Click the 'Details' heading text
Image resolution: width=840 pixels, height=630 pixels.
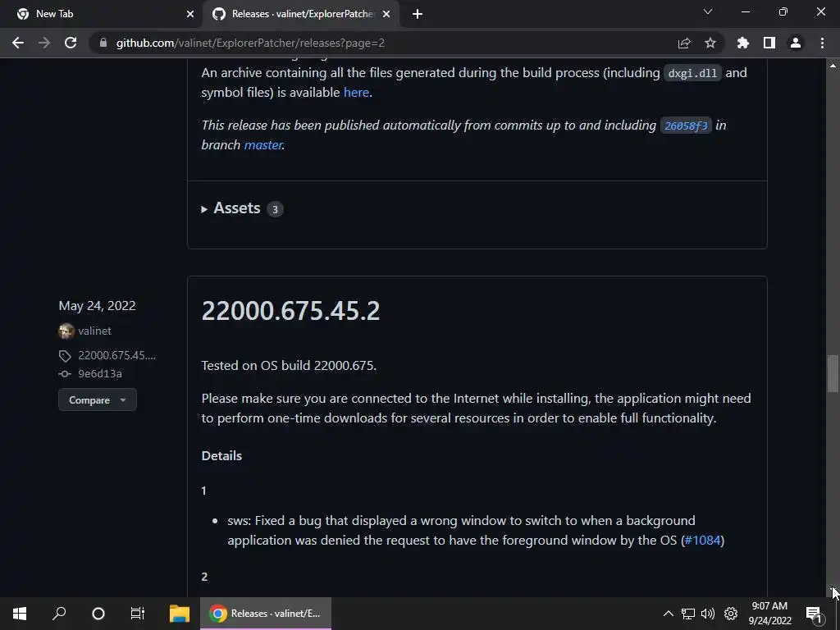(x=221, y=456)
